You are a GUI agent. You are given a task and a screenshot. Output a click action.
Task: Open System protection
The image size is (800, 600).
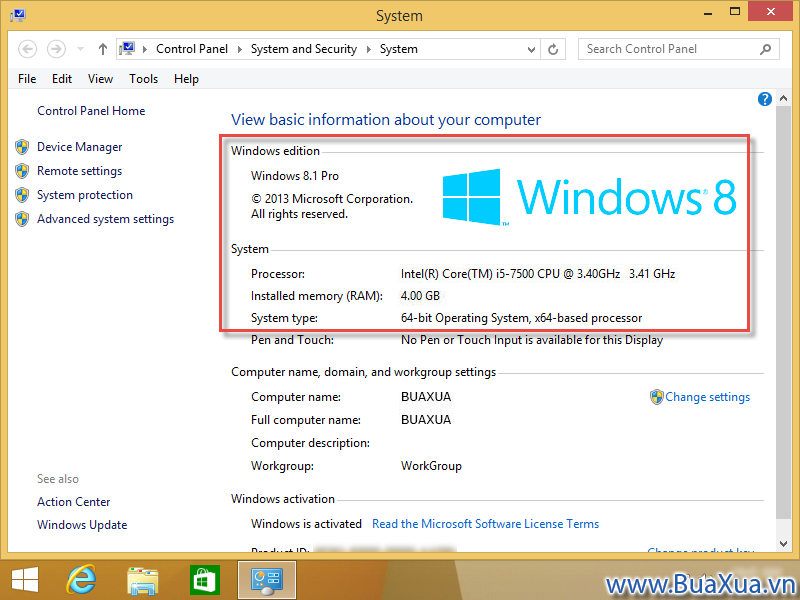85,195
